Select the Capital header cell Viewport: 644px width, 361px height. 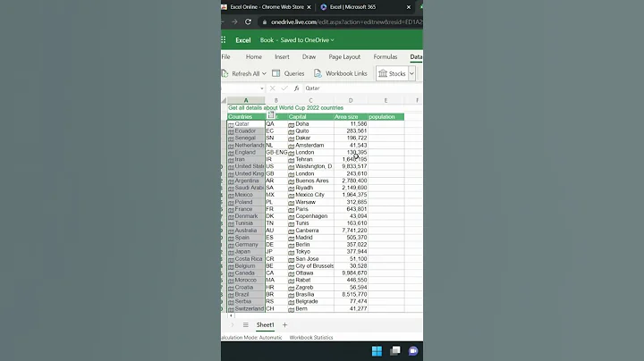(x=310, y=117)
